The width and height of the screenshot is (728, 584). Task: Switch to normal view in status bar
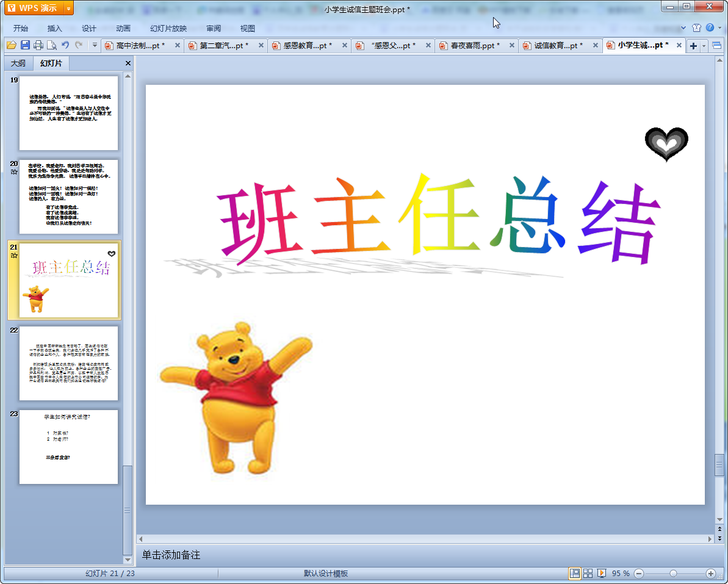point(575,574)
